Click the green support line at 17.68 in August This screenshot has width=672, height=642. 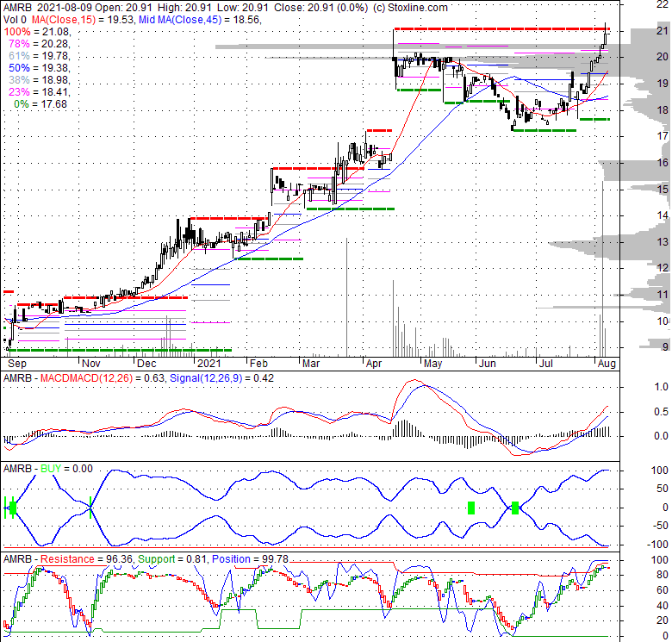click(594, 119)
